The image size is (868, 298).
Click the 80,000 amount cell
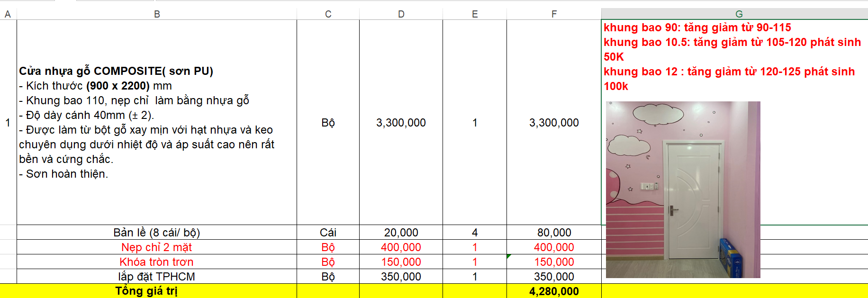554,233
